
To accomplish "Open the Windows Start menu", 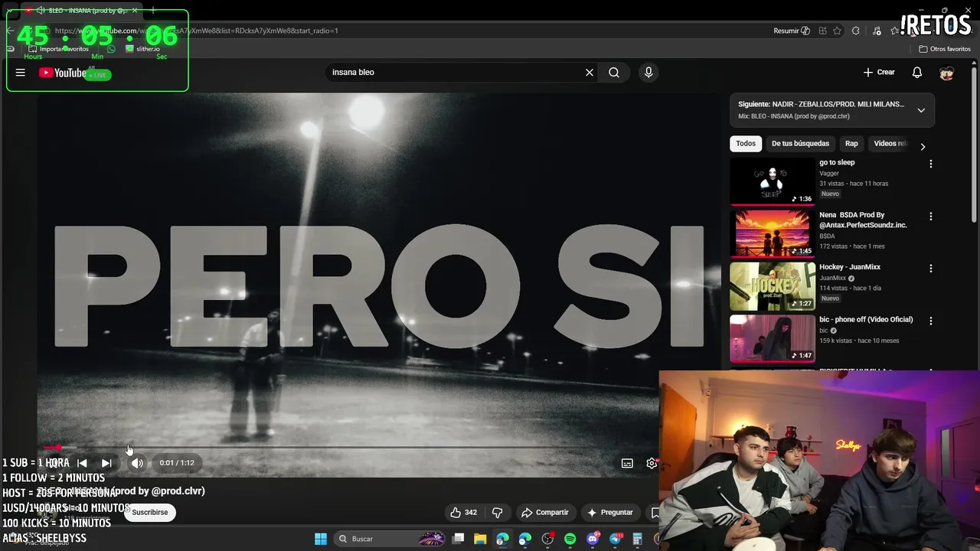I will [321, 539].
